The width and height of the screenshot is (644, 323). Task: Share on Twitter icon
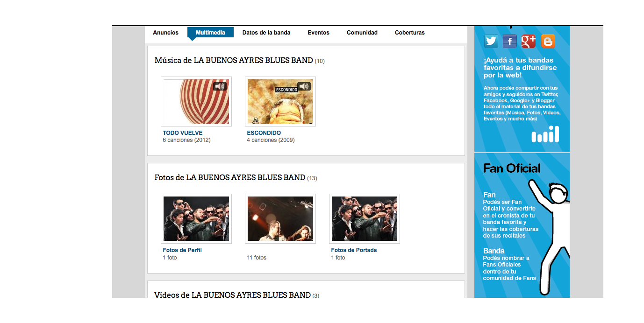tap(491, 41)
